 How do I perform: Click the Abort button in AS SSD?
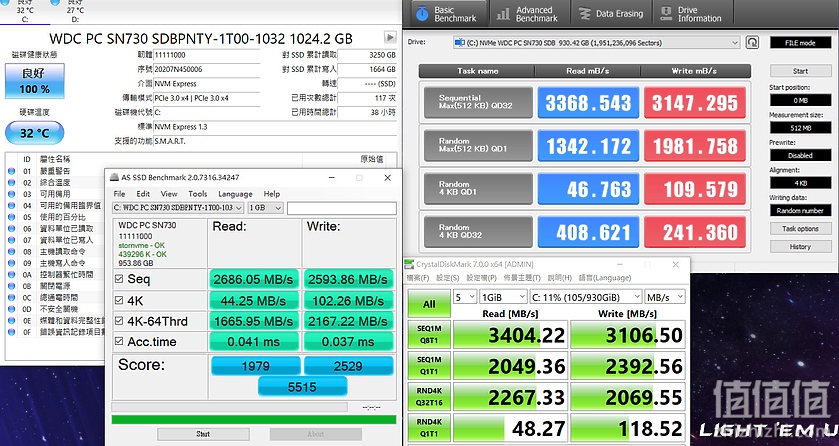[316, 434]
